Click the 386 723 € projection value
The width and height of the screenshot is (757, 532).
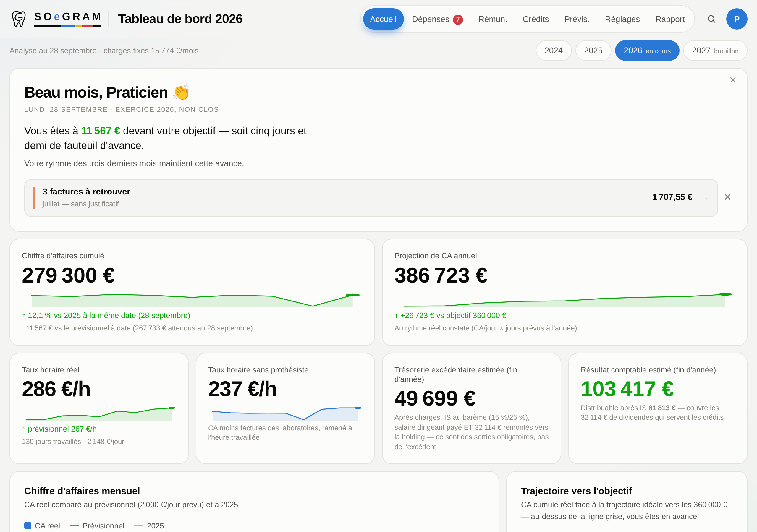coord(441,275)
